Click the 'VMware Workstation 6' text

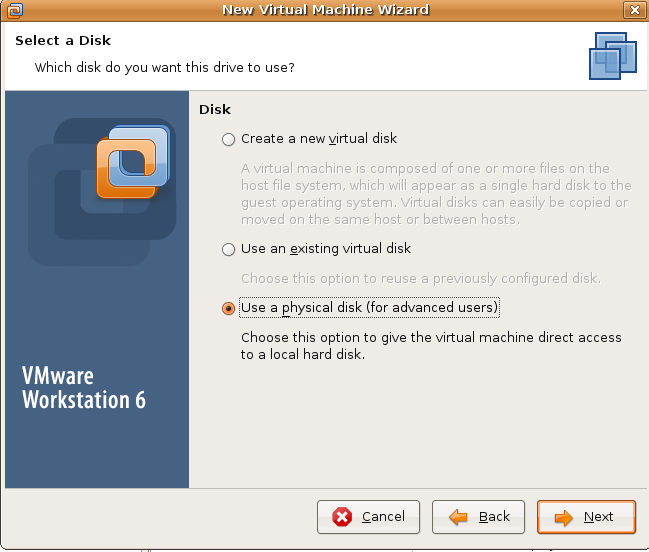(x=84, y=388)
